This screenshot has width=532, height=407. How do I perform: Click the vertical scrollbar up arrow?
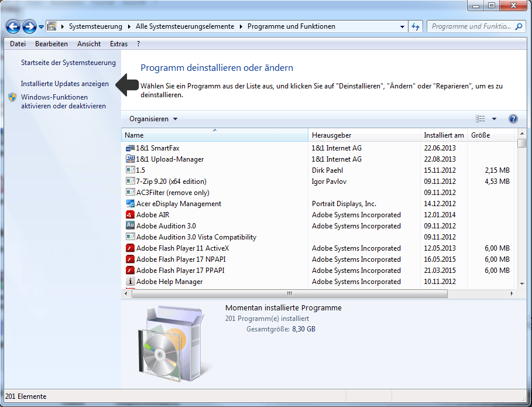522,134
